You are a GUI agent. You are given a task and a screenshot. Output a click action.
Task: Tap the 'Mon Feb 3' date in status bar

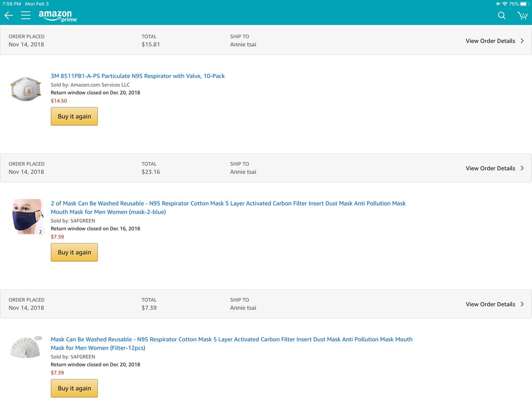36,4
